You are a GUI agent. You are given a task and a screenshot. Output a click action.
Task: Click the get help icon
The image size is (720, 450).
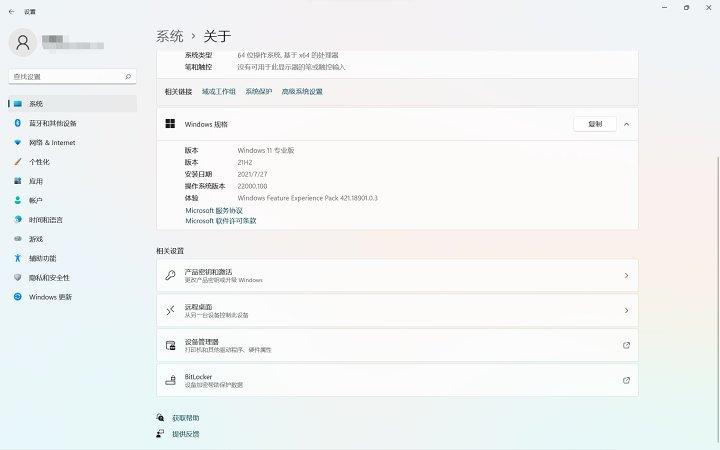coord(160,417)
